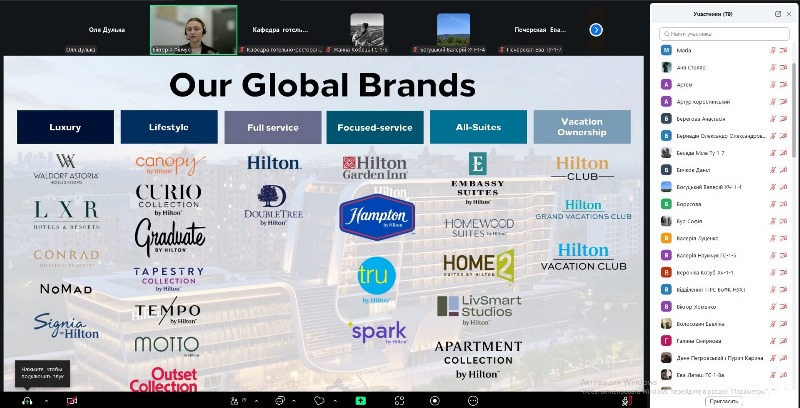800x408 pixels.
Task: Select participant Валерія Луценко row
Action: click(x=725, y=238)
